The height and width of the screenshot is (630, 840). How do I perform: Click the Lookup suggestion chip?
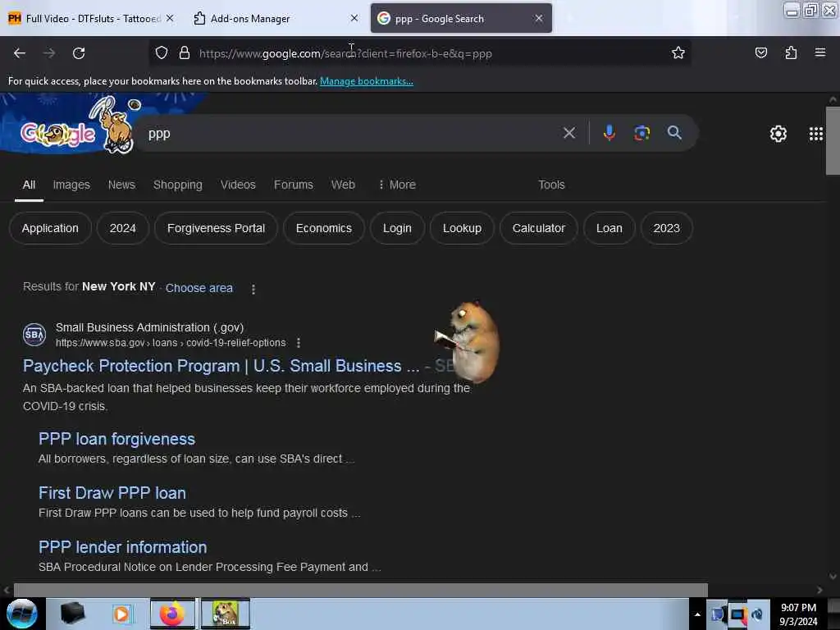point(462,228)
